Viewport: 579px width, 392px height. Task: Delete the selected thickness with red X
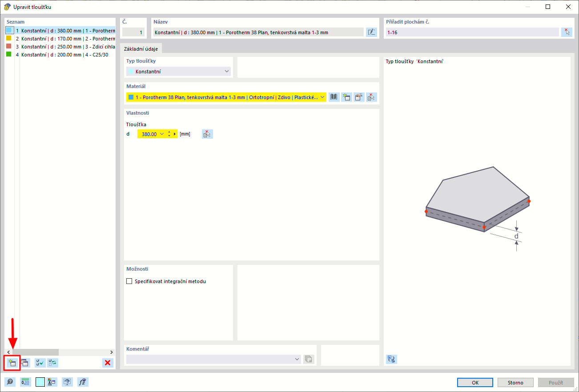tap(107, 363)
